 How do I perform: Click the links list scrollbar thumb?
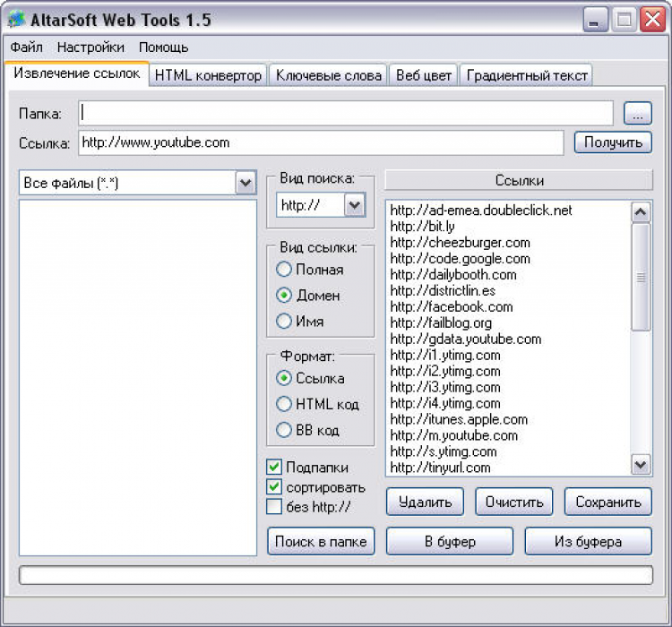641,278
